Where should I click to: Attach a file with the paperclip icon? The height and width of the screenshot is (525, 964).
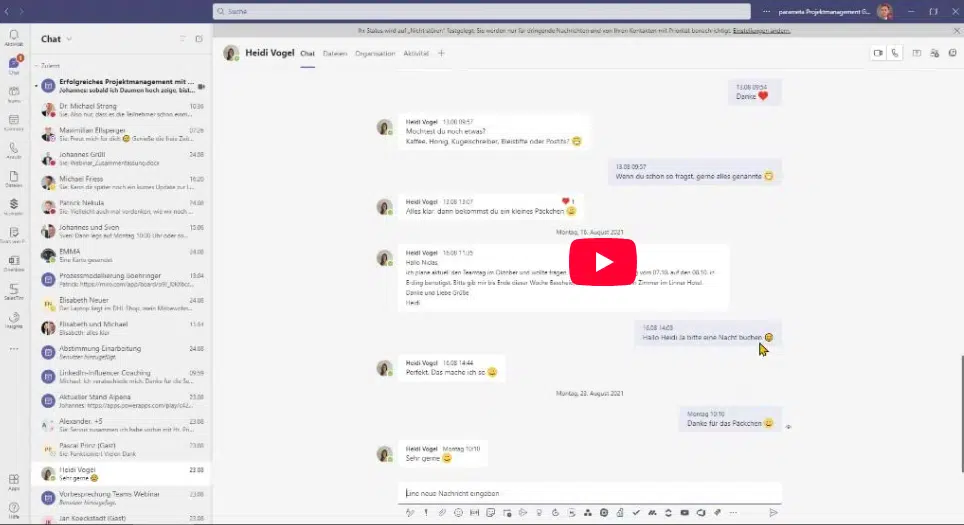pyautogui.click(x=442, y=513)
